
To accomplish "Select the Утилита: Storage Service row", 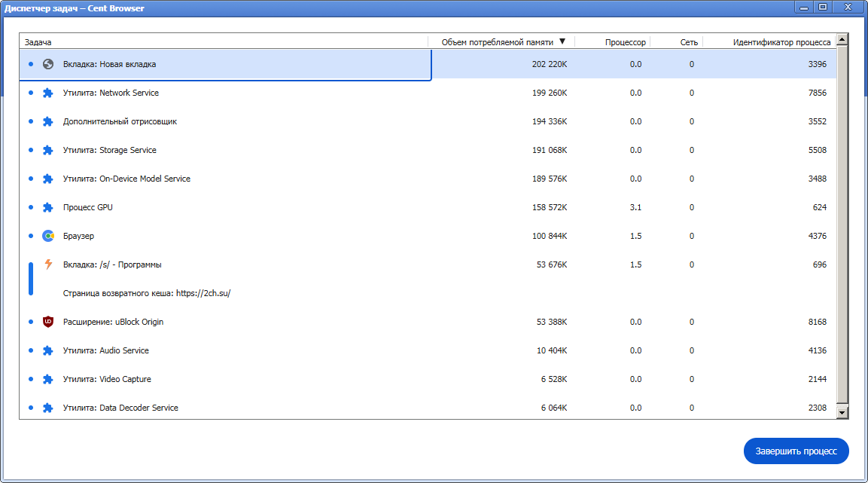I will coord(428,150).
